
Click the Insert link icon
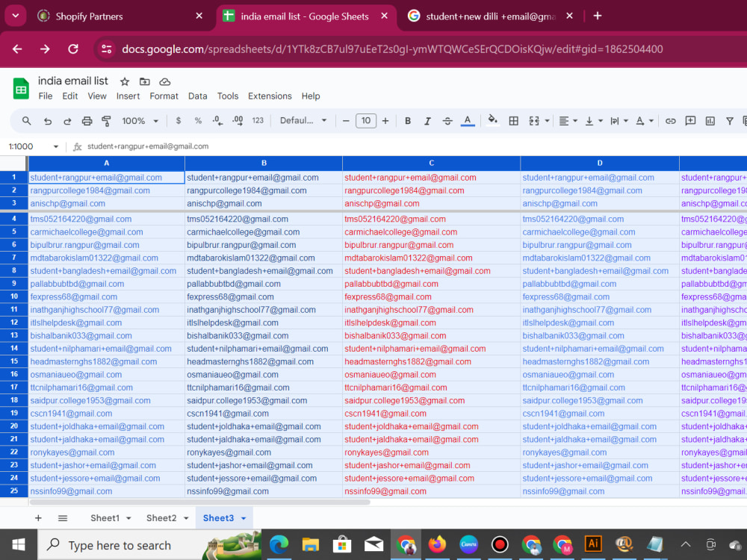[x=670, y=121]
